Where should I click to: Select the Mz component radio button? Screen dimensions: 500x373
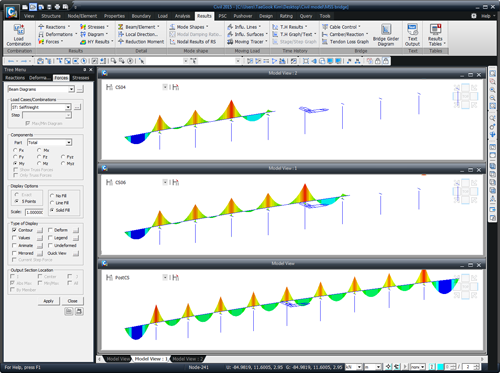[39, 163]
